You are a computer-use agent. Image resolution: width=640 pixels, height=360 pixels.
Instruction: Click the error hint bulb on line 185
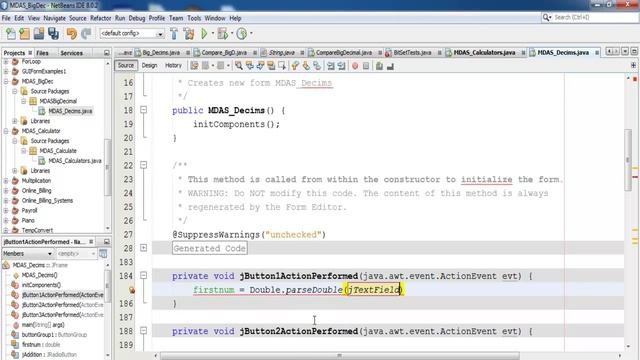[x=132, y=290]
